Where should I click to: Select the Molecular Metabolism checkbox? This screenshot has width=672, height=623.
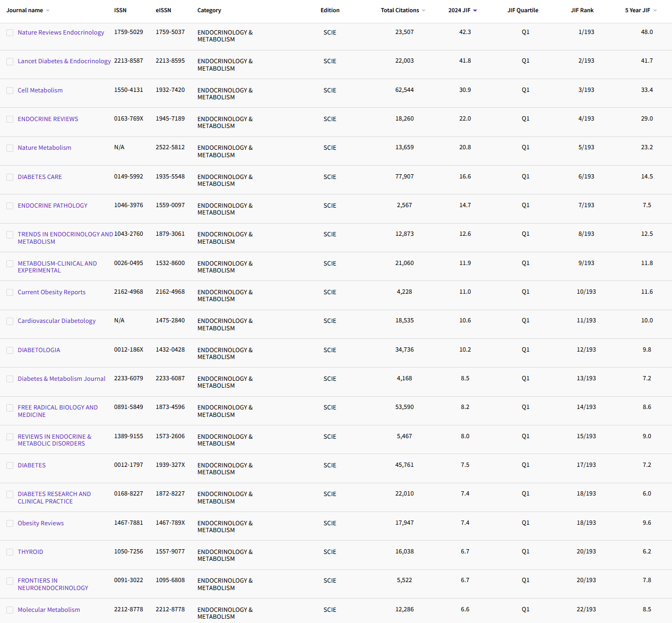pyautogui.click(x=10, y=610)
